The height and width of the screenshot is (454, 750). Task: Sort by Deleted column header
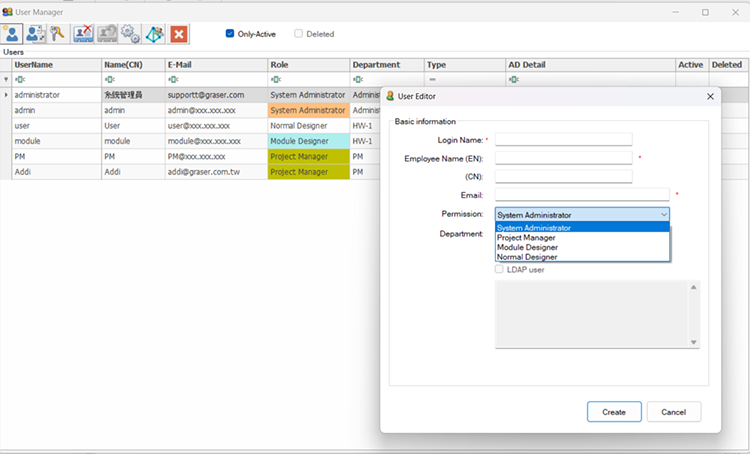(728, 65)
